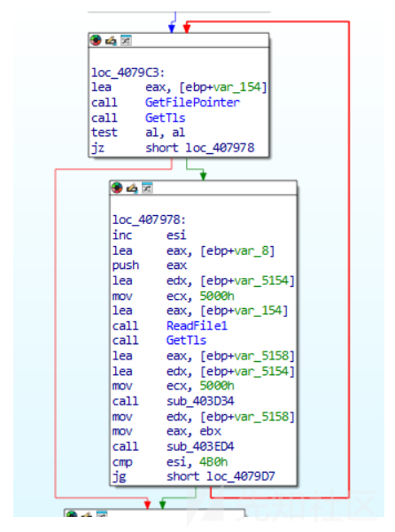
Task: Click the color wheel icon in the loc_407978 block
Action: 117,188
